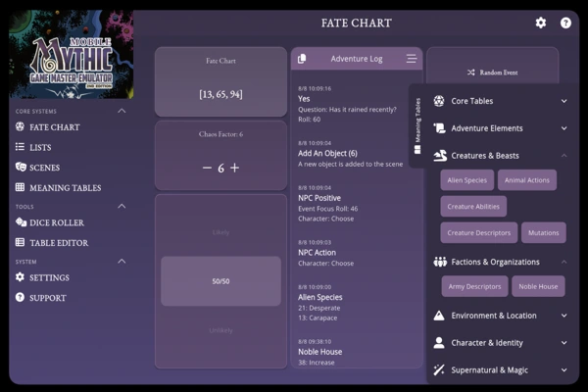The image size is (588, 392).
Task: Roll on the Alien Species table
Action: click(467, 180)
